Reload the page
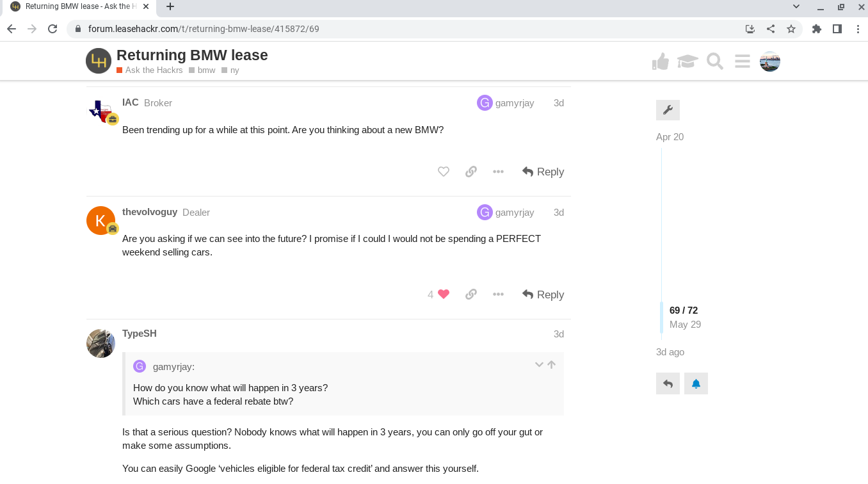This screenshot has height=484, width=868. 53,29
